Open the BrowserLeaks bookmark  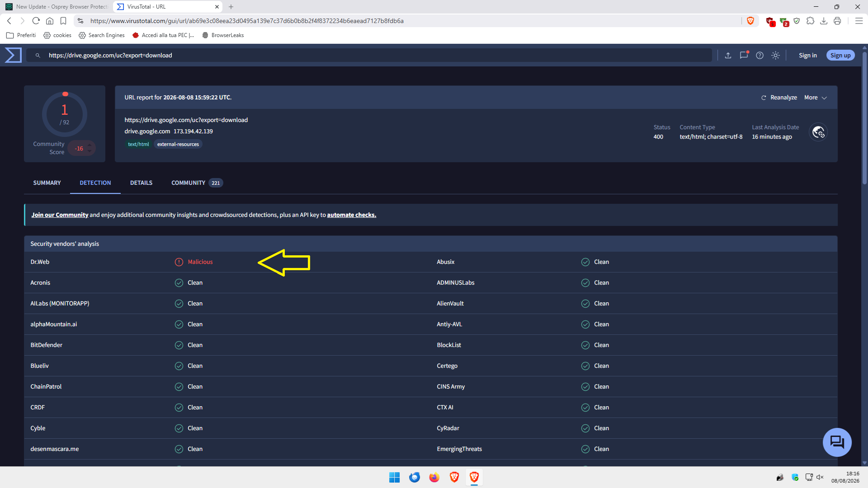tap(223, 35)
